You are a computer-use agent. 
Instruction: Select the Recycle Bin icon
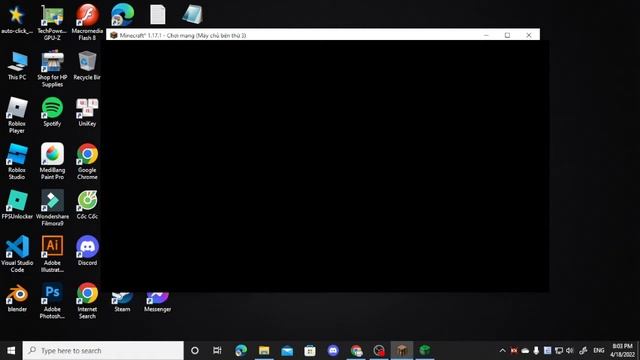[x=87, y=65]
